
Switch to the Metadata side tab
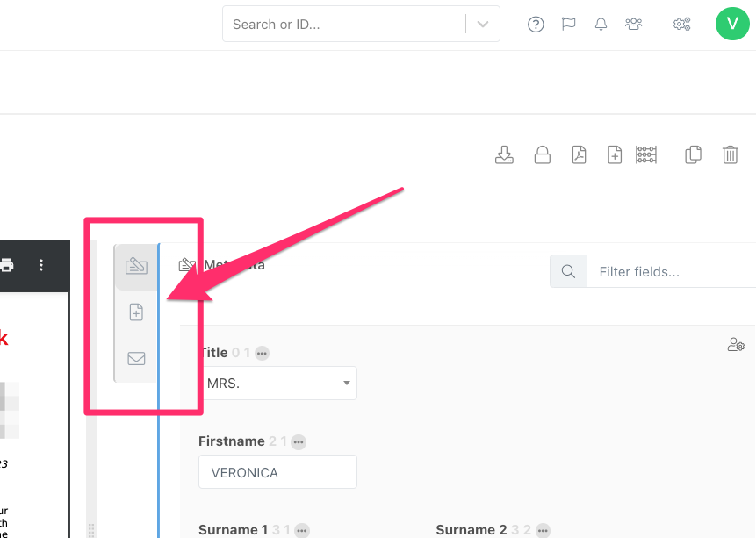[136, 266]
